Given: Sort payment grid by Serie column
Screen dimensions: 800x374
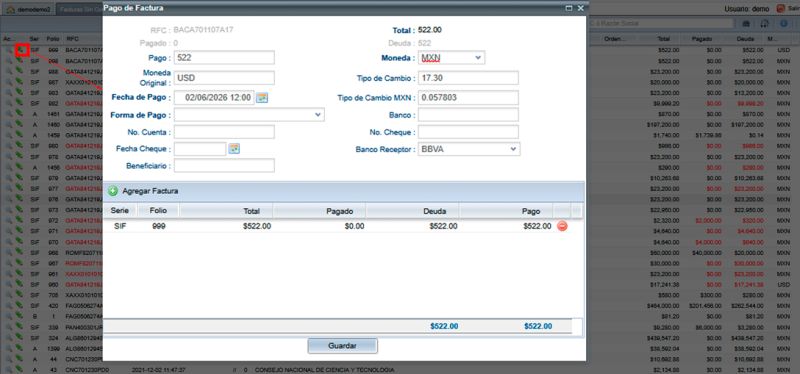Looking at the screenshot, I should 119,211.
